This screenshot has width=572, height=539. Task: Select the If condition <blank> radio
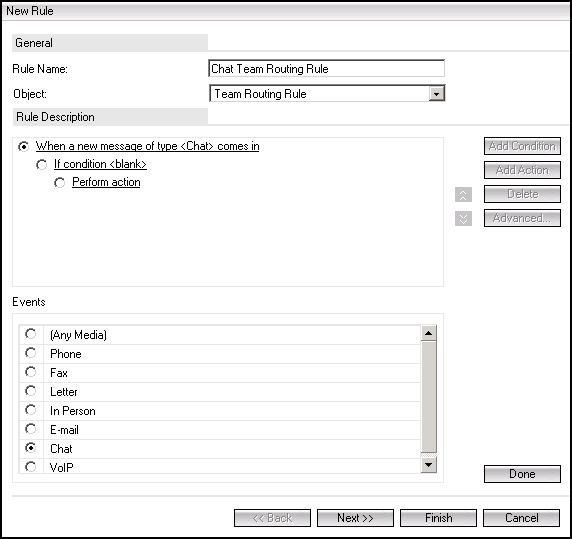coord(42,165)
